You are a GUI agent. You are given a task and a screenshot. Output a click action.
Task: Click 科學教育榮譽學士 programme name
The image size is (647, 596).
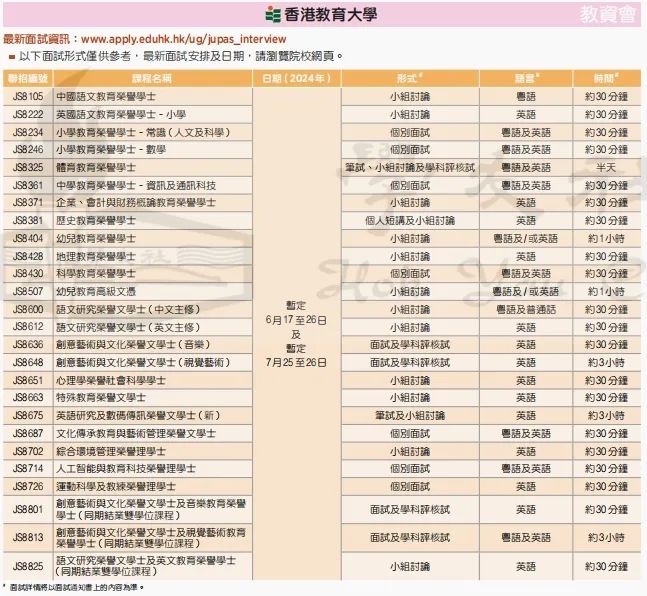click(x=96, y=274)
